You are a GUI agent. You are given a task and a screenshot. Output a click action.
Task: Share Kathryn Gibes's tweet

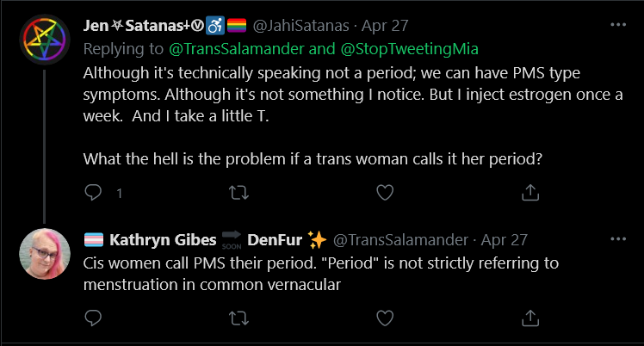click(530, 318)
